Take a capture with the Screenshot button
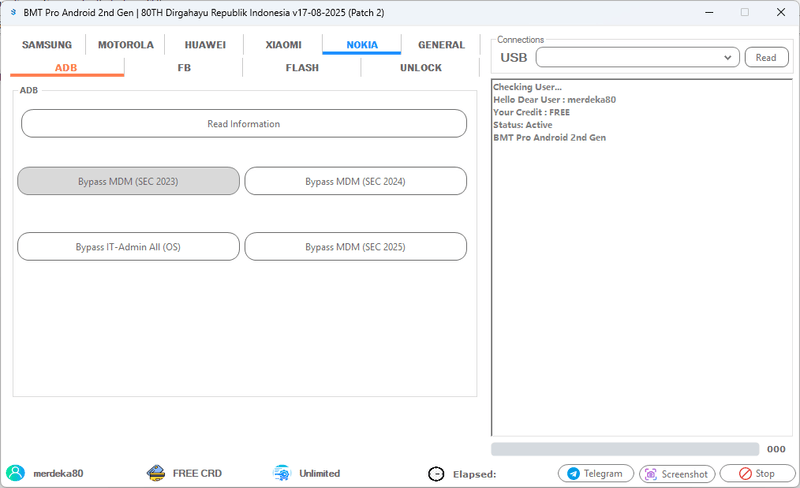 [x=677, y=474]
